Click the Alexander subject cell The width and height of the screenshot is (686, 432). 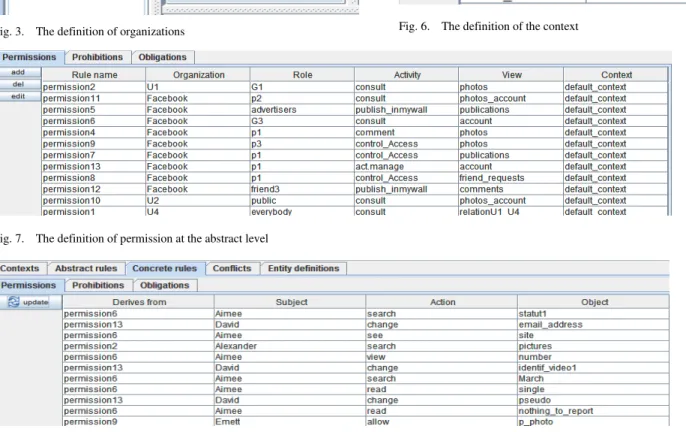click(x=291, y=346)
